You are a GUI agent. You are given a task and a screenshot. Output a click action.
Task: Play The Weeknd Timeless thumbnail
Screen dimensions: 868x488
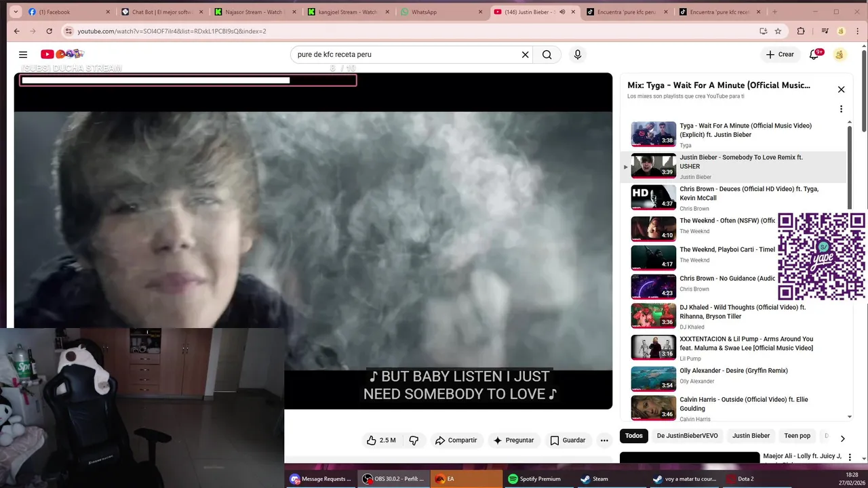(654, 258)
